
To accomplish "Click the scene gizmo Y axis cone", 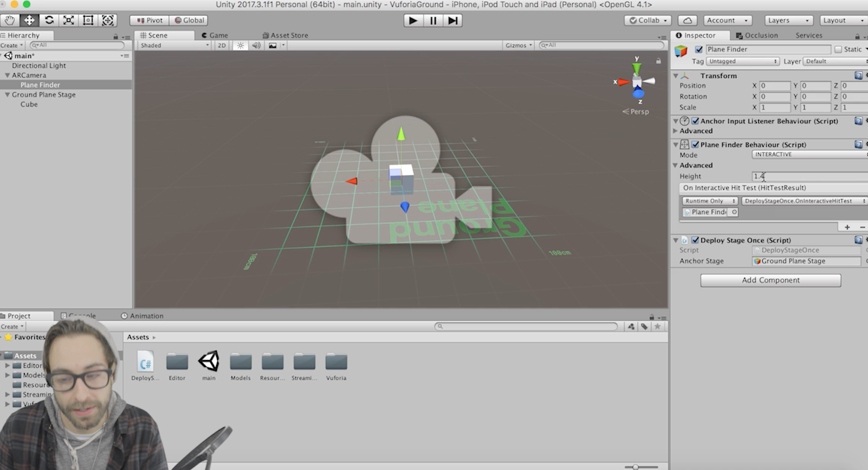I will click(x=637, y=68).
